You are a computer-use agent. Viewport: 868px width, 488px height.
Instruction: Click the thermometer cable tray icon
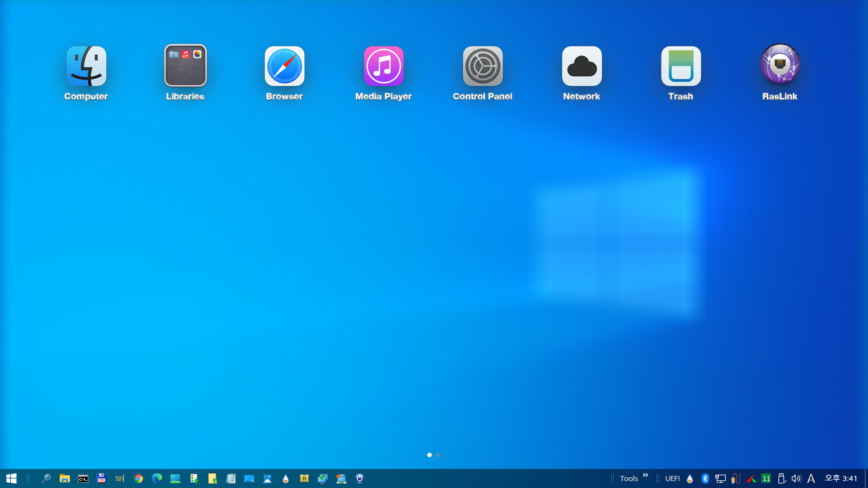click(x=736, y=478)
